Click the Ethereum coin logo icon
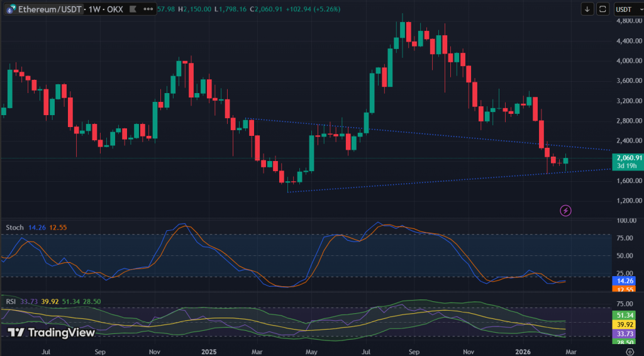 pyautogui.click(x=9, y=9)
